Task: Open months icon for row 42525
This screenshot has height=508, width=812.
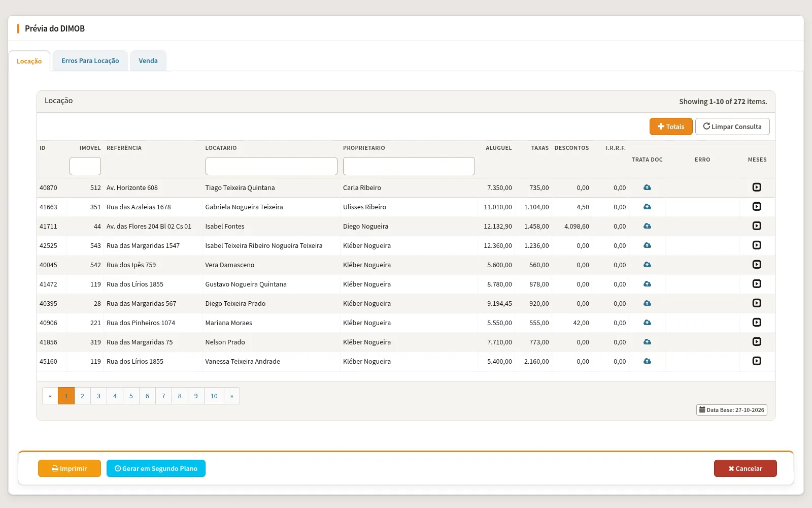Action: (757, 245)
